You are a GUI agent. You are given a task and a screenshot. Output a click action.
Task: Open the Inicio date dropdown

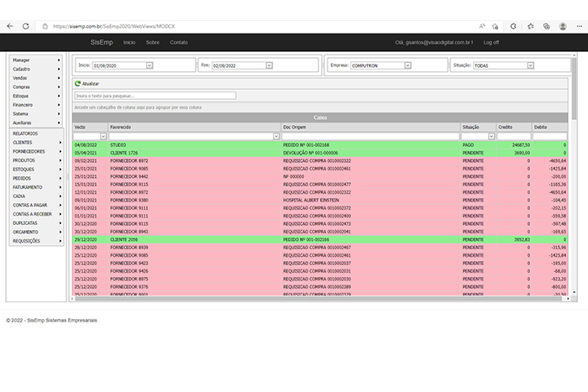pos(150,65)
